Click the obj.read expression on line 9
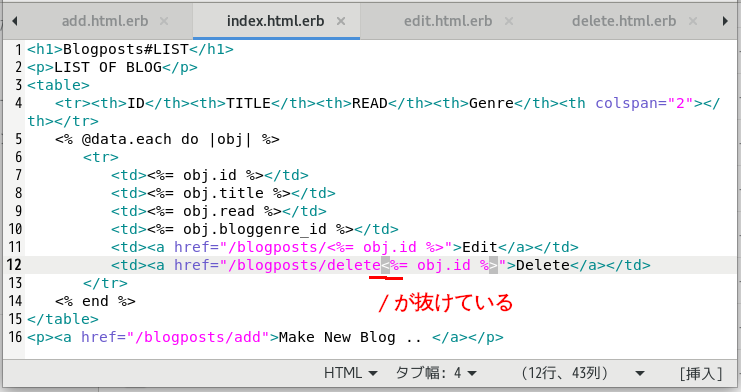 pyautogui.click(x=219, y=211)
